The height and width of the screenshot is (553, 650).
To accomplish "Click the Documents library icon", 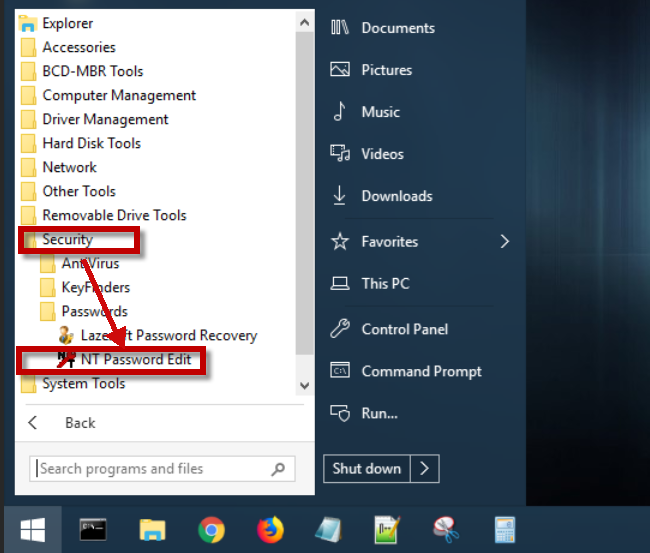I will 340,28.
